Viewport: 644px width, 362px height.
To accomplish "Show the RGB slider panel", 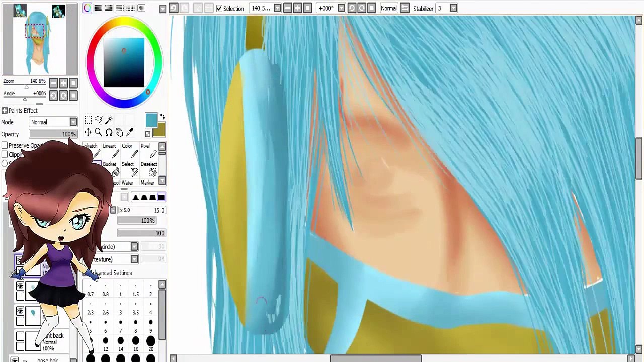I will [98, 8].
